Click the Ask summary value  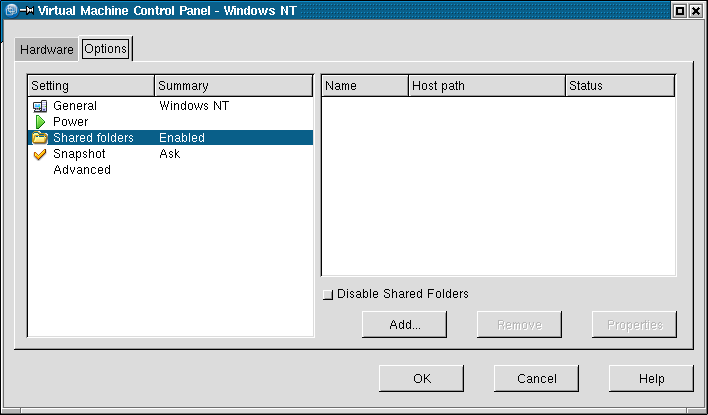pos(170,154)
